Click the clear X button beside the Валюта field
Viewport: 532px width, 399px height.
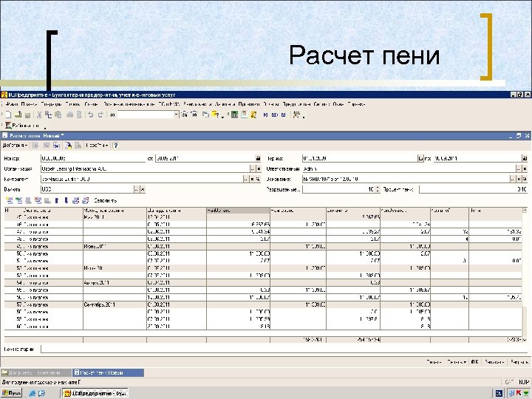[143, 189]
